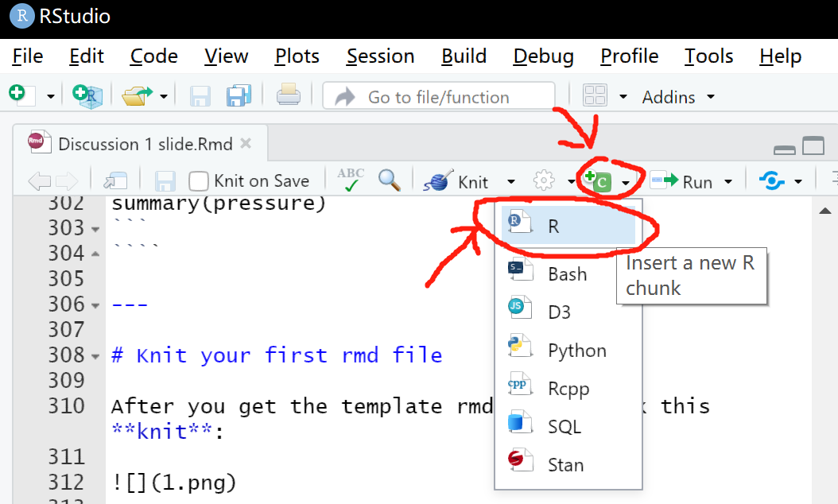Image resolution: width=838 pixels, height=504 pixels.
Task: Click the code line 'summary(pressure)'
Action: click(218, 203)
